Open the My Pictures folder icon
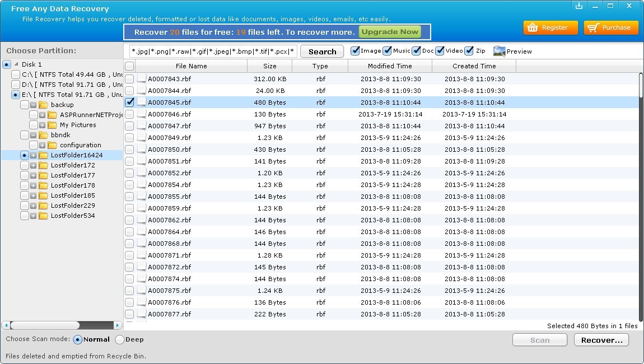This screenshot has width=644, height=364. tap(53, 124)
